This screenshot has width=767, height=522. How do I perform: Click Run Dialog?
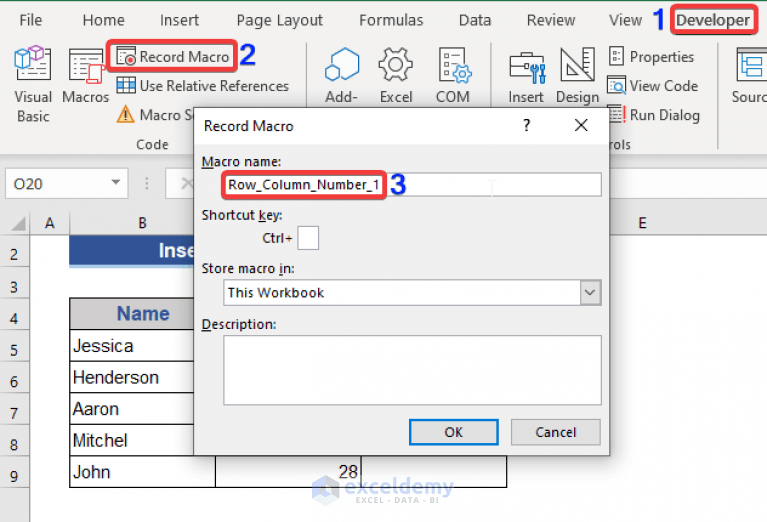coord(655,115)
